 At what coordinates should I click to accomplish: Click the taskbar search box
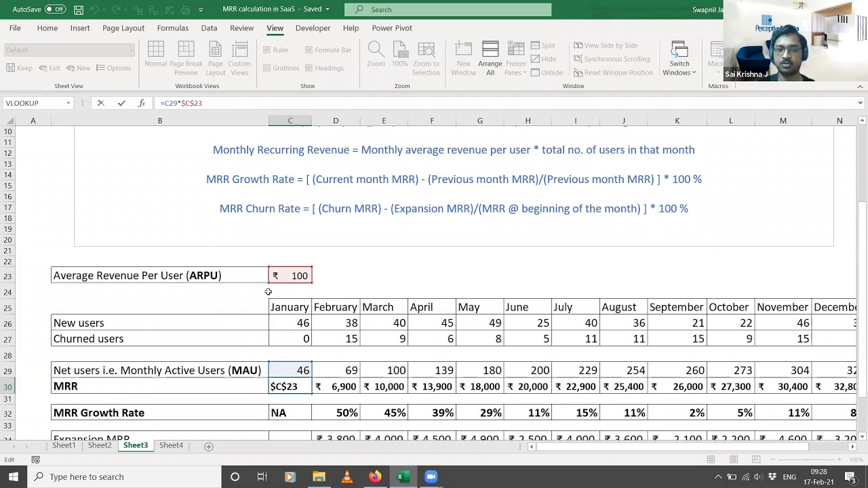(x=125, y=476)
